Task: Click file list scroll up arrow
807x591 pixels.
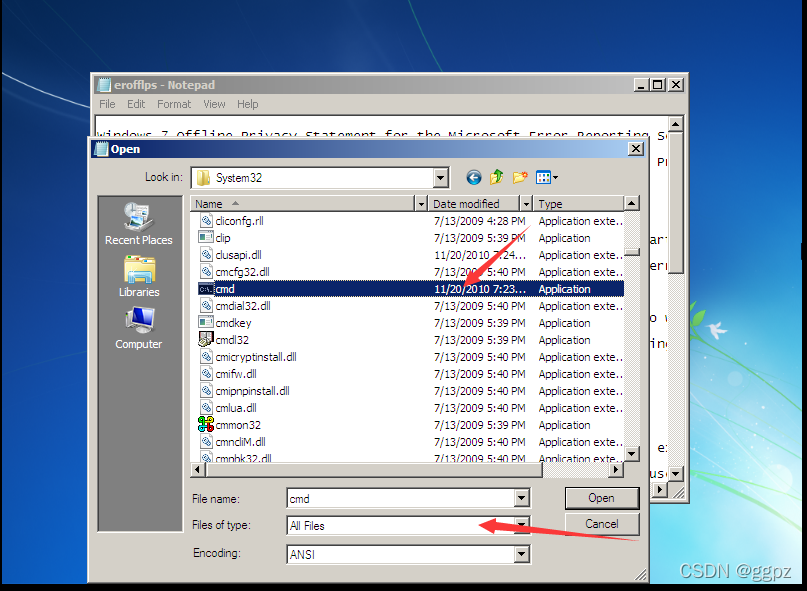Action: pos(631,203)
